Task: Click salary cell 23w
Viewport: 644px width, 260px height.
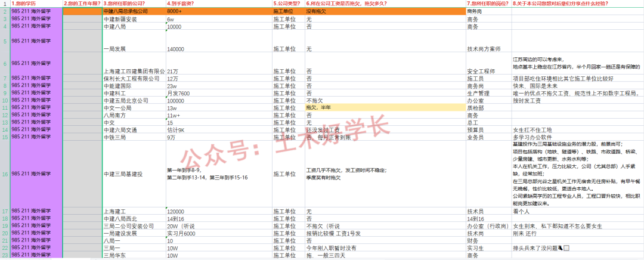Action: pyautogui.click(x=219, y=86)
